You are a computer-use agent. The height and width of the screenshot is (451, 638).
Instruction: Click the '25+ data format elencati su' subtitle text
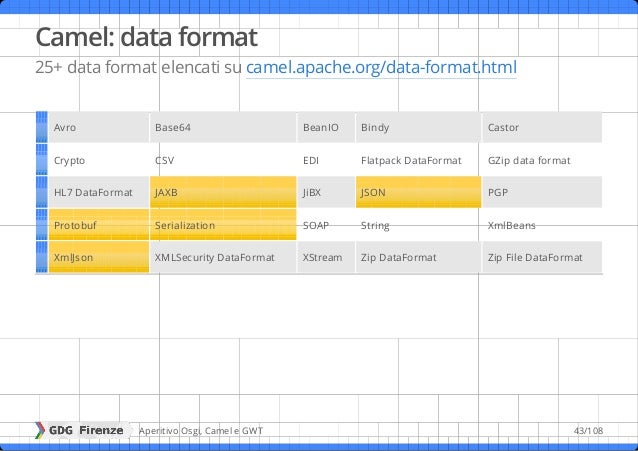click(139, 68)
